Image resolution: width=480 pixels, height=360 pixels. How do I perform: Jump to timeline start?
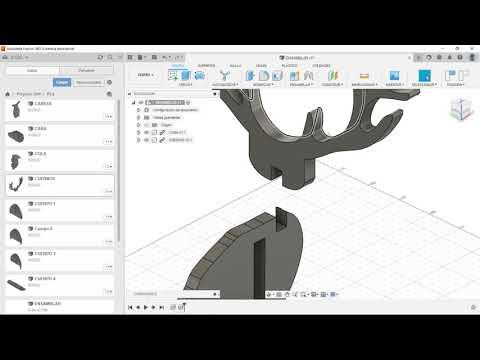click(130, 307)
